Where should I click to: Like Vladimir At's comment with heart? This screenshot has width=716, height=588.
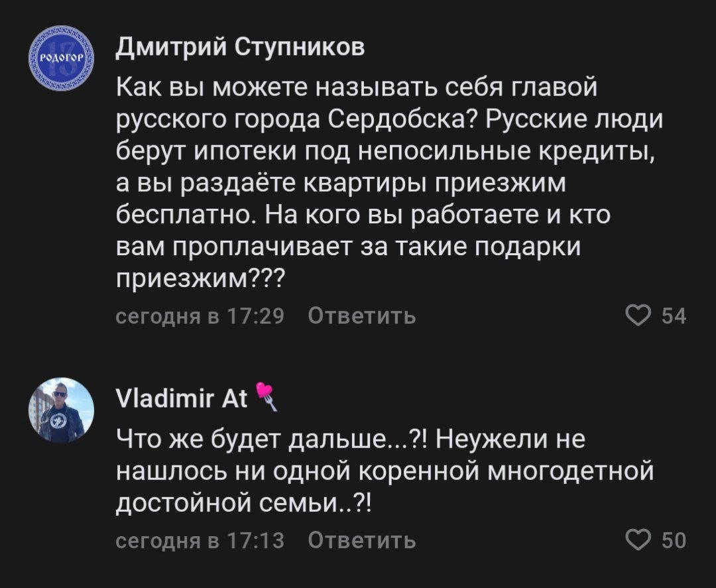pyautogui.click(x=639, y=540)
